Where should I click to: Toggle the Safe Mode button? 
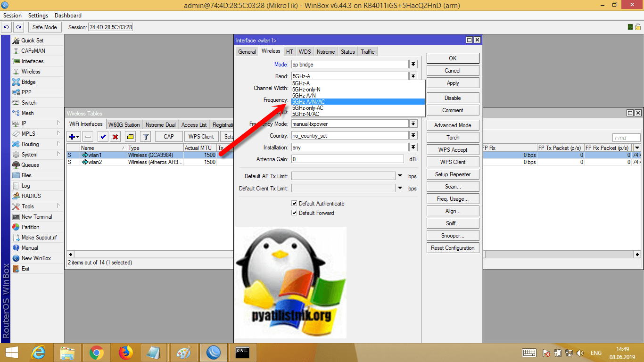pyautogui.click(x=44, y=27)
